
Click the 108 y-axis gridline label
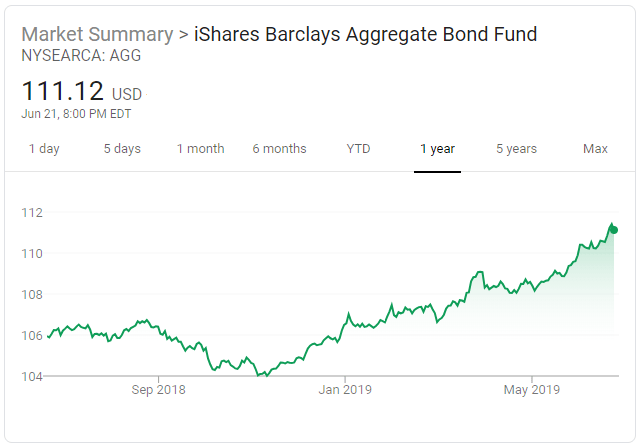(x=32, y=294)
